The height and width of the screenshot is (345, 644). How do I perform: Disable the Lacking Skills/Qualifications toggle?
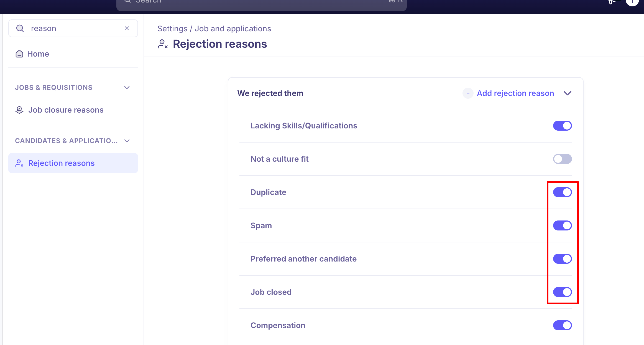tap(563, 126)
